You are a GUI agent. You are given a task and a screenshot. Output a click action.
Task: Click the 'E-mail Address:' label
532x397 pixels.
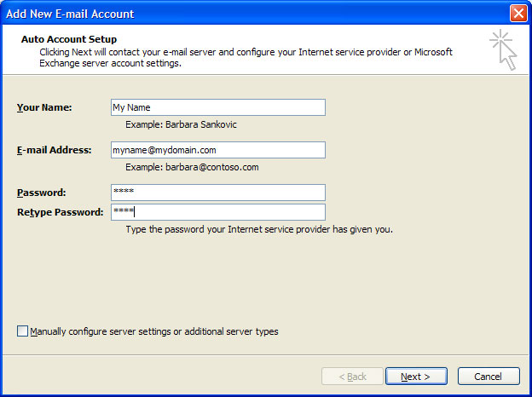tap(55, 150)
